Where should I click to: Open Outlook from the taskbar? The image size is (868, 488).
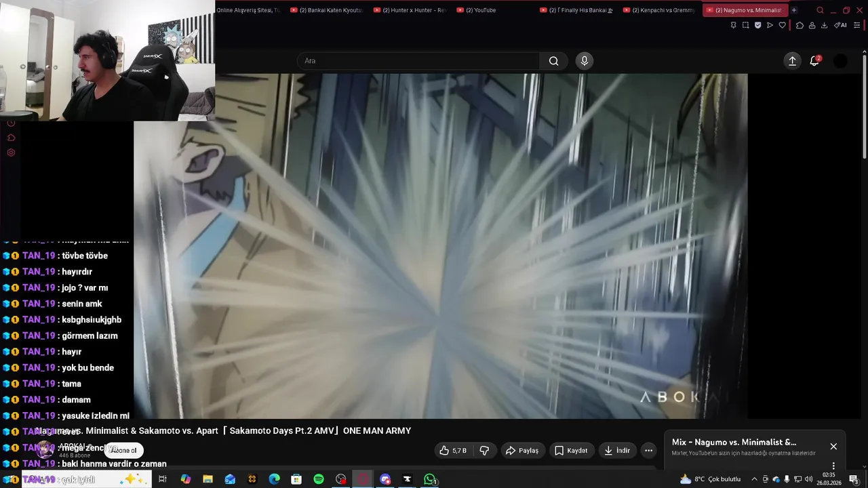230,479
